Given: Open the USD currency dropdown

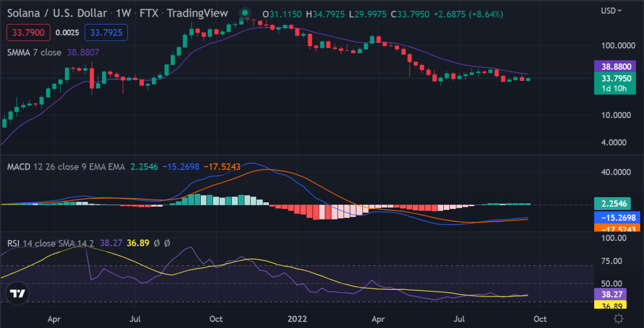Looking at the screenshot, I should click(611, 10).
